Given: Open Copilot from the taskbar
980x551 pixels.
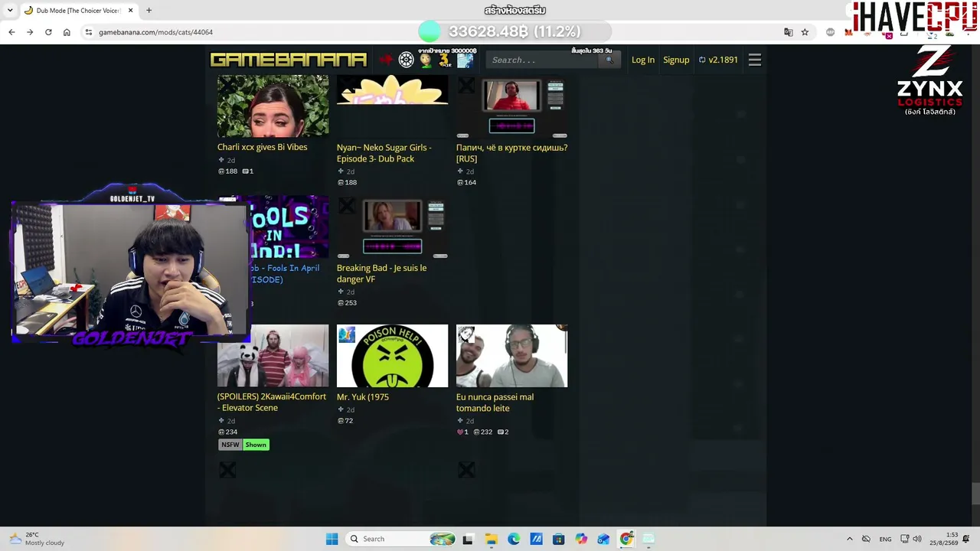Looking at the screenshot, I should tap(581, 539).
